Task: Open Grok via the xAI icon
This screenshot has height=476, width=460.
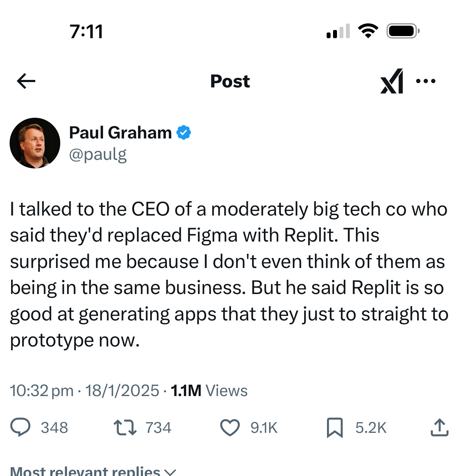Action: coord(392,81)
